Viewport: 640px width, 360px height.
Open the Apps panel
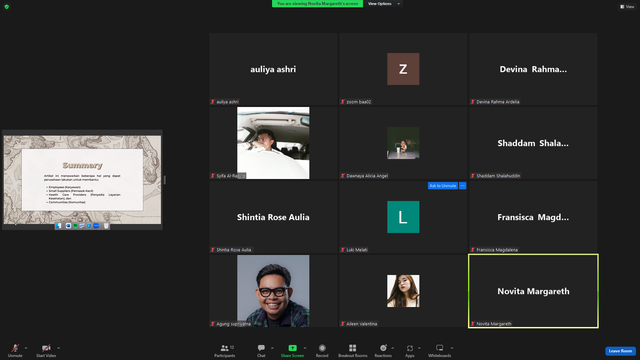[410, 350]
